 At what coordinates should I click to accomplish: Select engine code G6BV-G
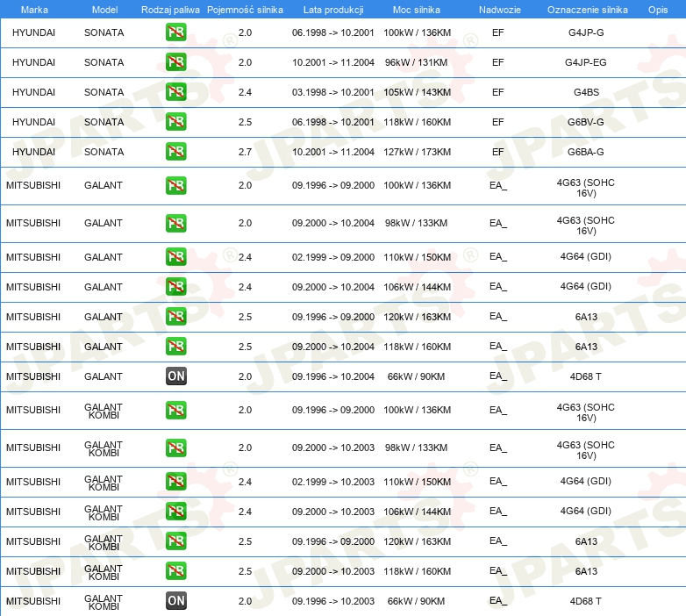point(586,122)
